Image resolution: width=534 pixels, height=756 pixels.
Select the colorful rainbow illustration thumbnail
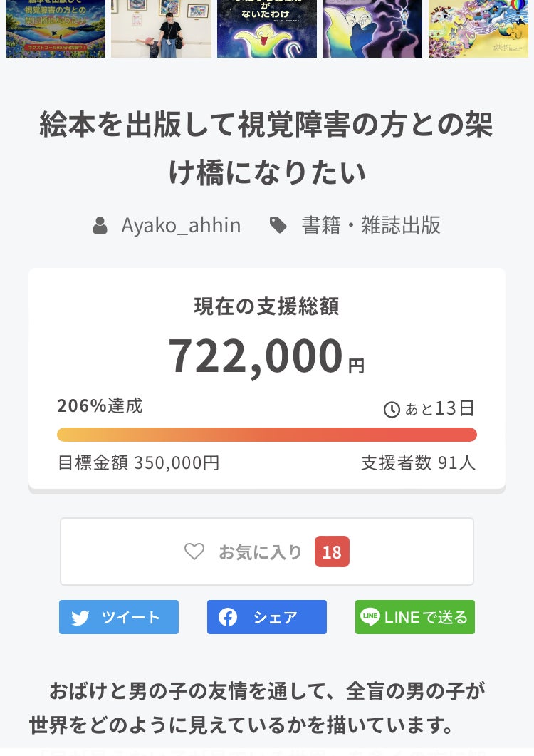point(478,29)
